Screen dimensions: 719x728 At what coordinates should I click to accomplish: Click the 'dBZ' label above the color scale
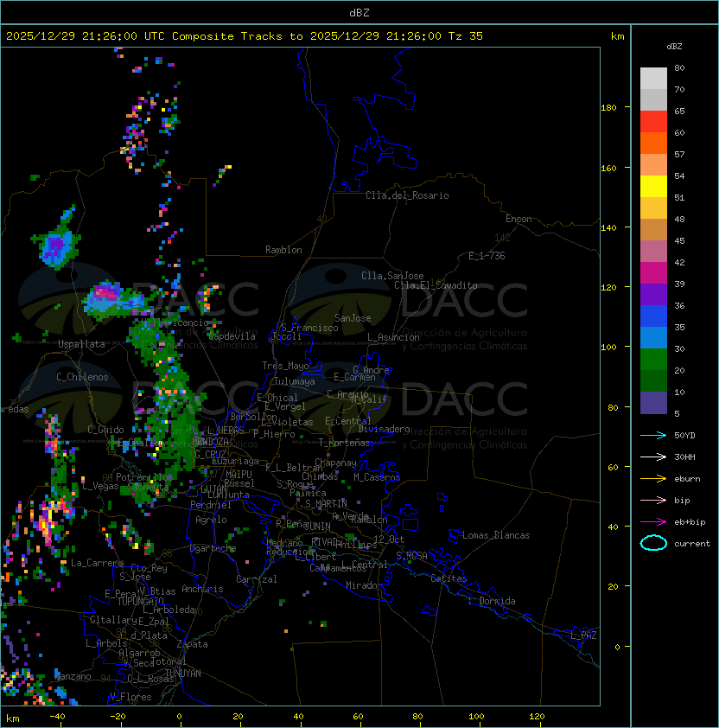pyautogui.click(x=674, y=47)
